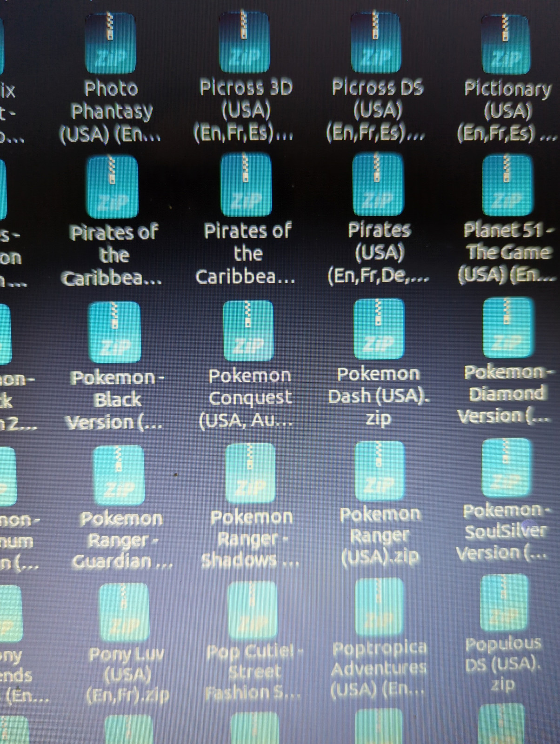Select the Pokemon Dash (USA).zip icon
560x744 pixels.
[x=379, y=329]
